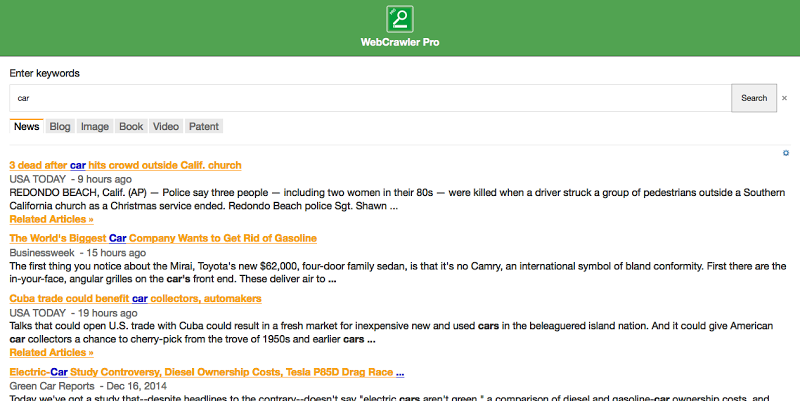Click the 'Enter keywords' label
The width and height of the screenshot is (800, 401).
coord(44,73)
